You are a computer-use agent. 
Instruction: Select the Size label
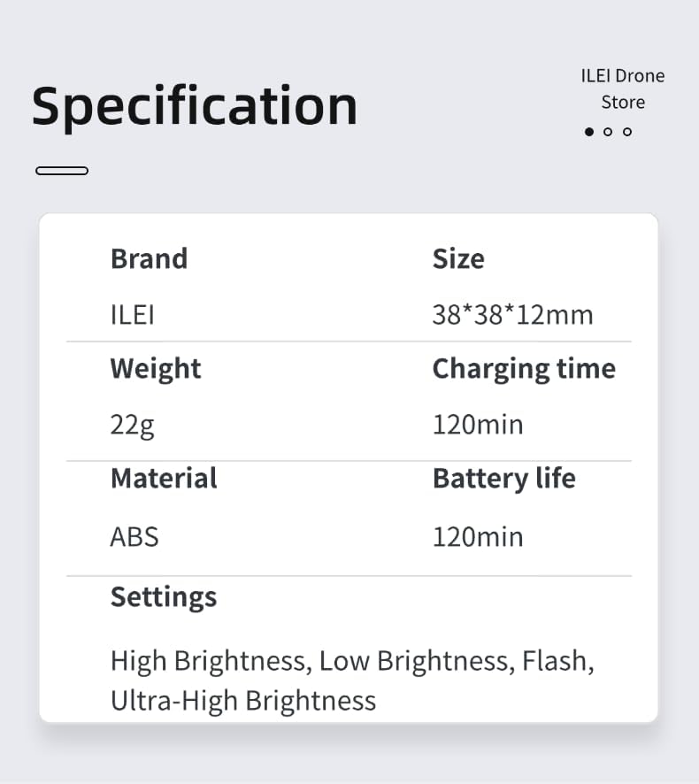point(458,258)
